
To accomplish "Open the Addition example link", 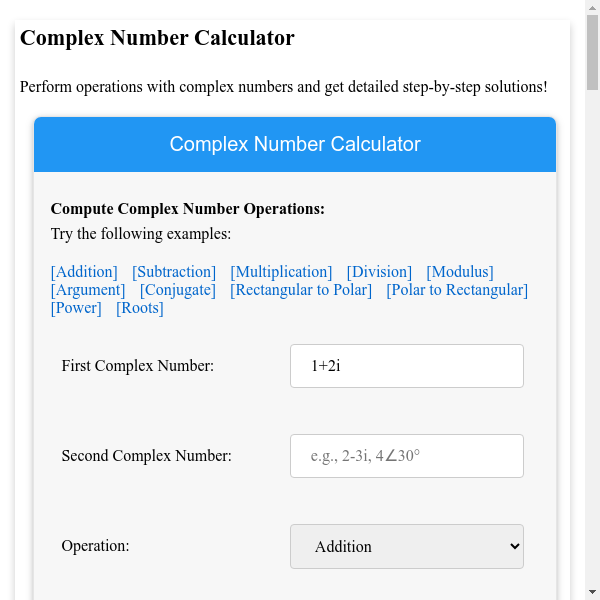I will point(84,272).
